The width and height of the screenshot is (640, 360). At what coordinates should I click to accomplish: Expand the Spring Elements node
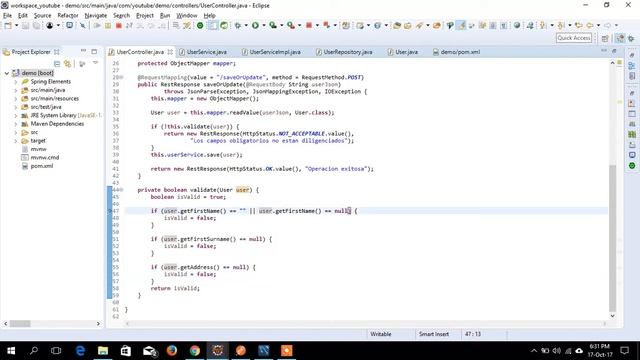pos(16,82)
